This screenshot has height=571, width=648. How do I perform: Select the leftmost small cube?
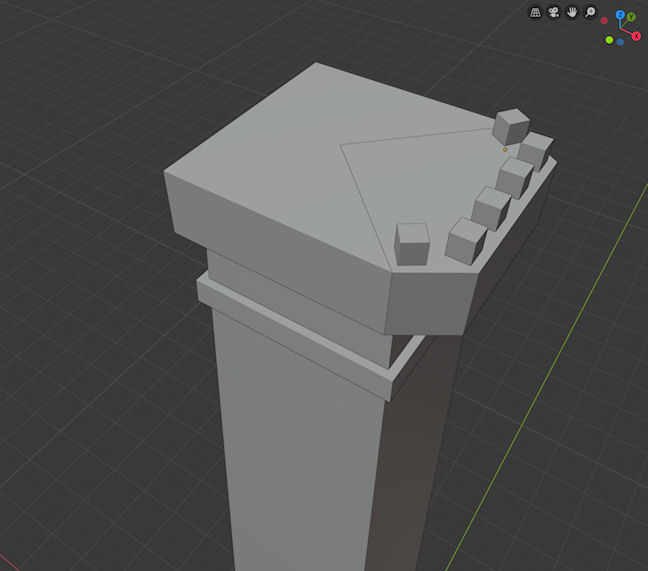pyautogui.click(x=412, y=243)
